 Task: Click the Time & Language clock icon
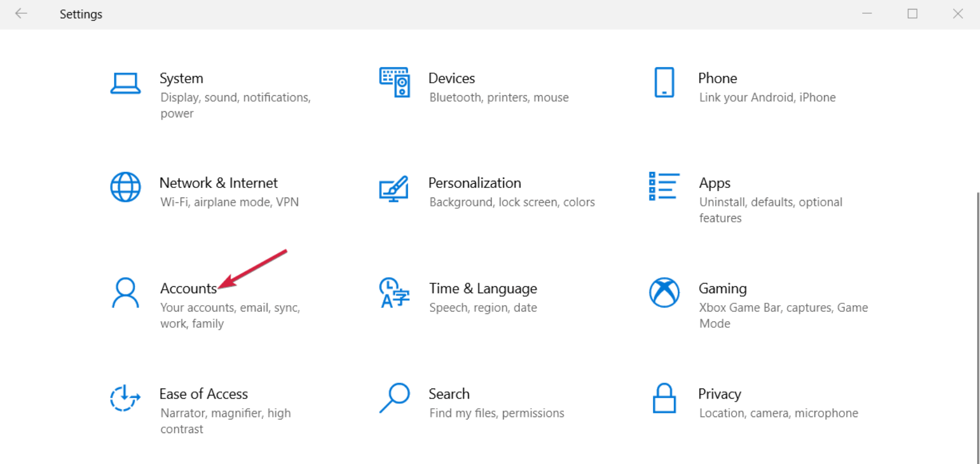point(394,292)
